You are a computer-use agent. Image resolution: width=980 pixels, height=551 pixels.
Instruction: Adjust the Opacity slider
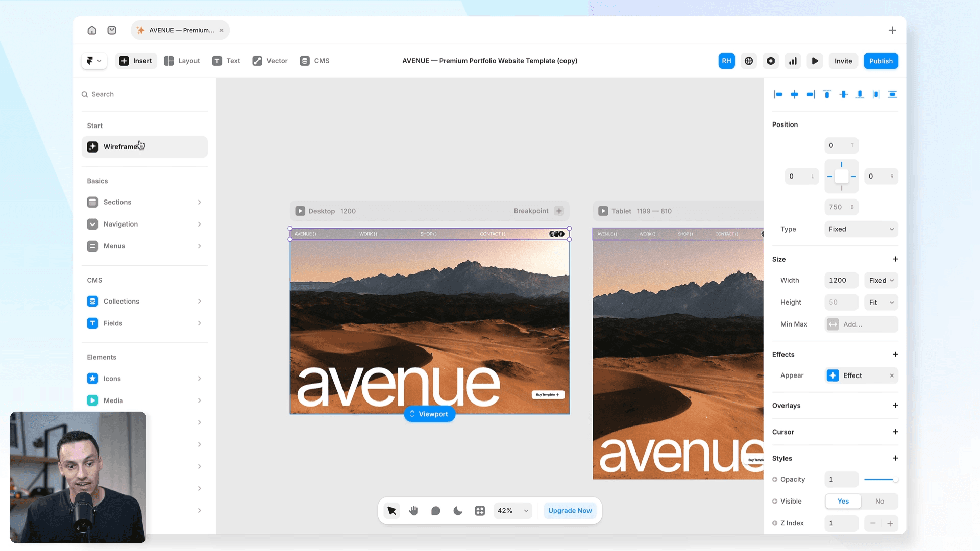[x=880, y=479]
